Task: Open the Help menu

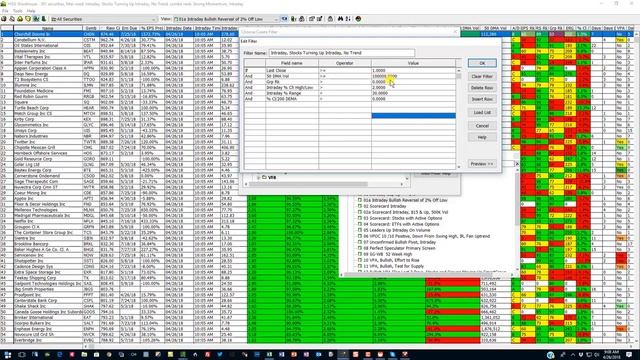Action: (31, 11)
